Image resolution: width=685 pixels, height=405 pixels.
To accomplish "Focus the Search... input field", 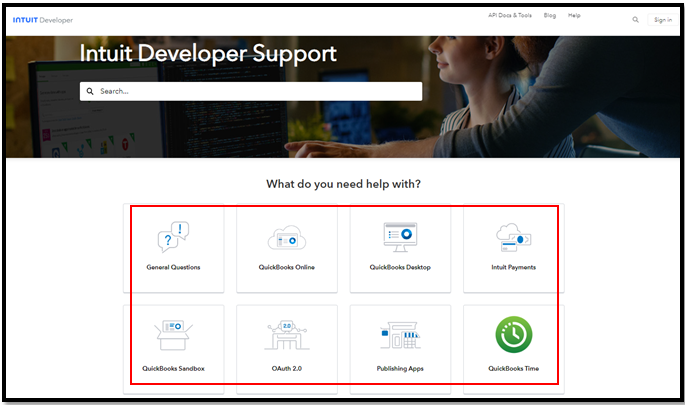I will coord(251,91).
